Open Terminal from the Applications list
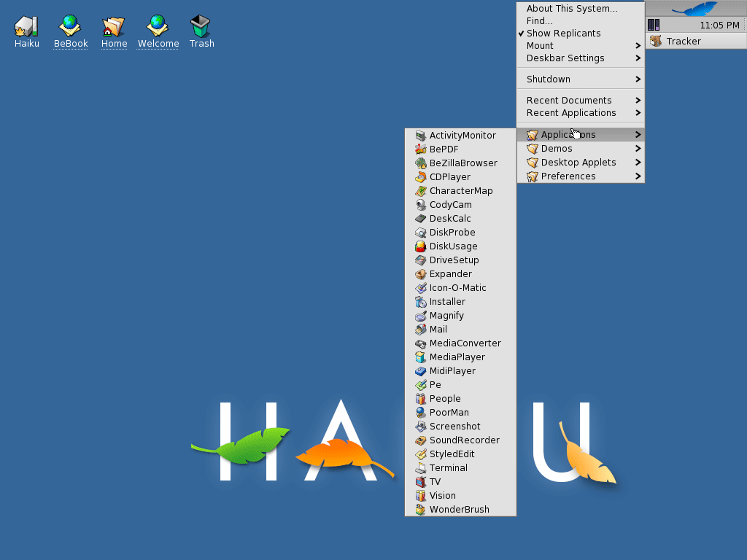This screenshot has height=560, width=747. [x=448, y=468]
